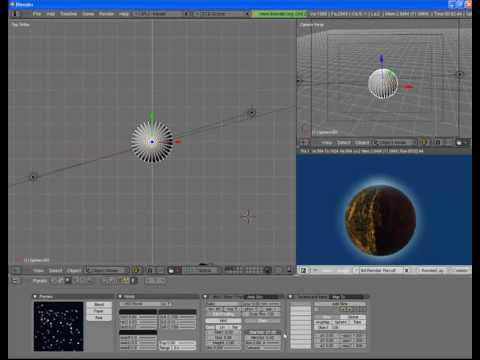
Task: Toggle the Mist button
Action: tap(223, 321)
